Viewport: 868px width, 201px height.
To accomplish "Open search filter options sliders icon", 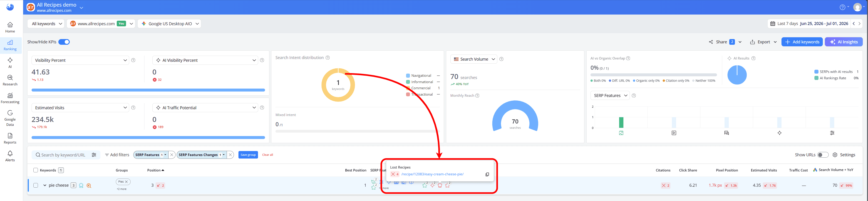I will pyautogui.click(x=94, y=155).
